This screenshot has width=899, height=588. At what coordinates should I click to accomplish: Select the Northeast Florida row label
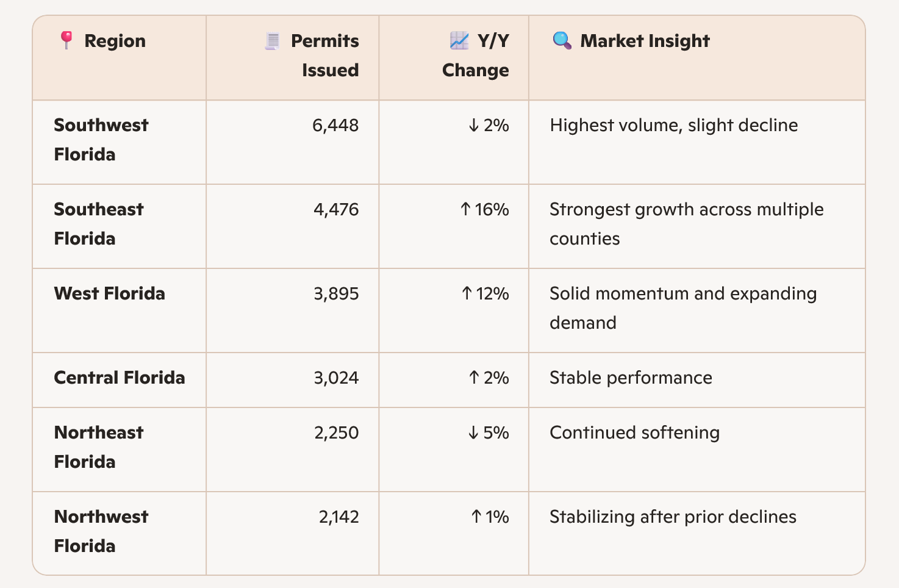point(98,447)
